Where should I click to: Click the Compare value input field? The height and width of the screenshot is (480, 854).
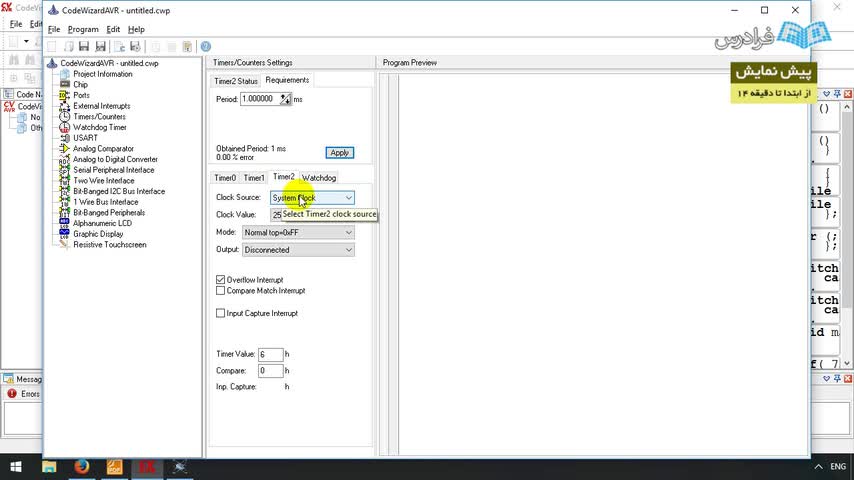[x=271, y=371]
